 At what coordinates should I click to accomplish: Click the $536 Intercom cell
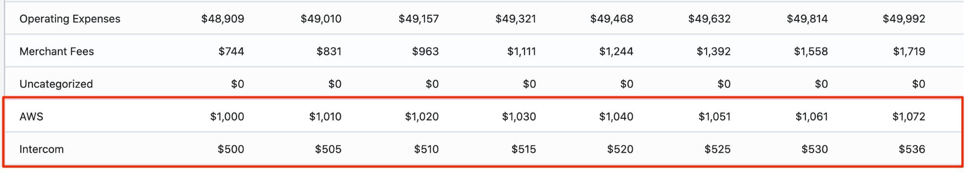[912, 149]
